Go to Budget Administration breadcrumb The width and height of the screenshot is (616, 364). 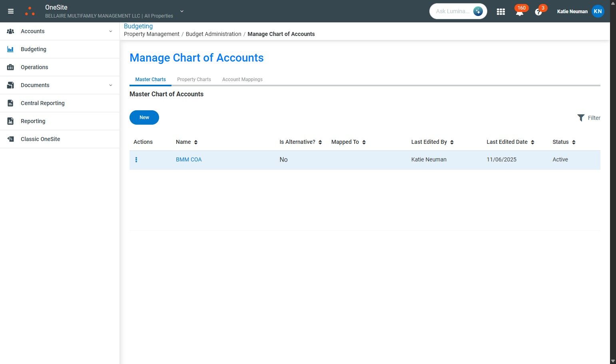click(213, 34)
